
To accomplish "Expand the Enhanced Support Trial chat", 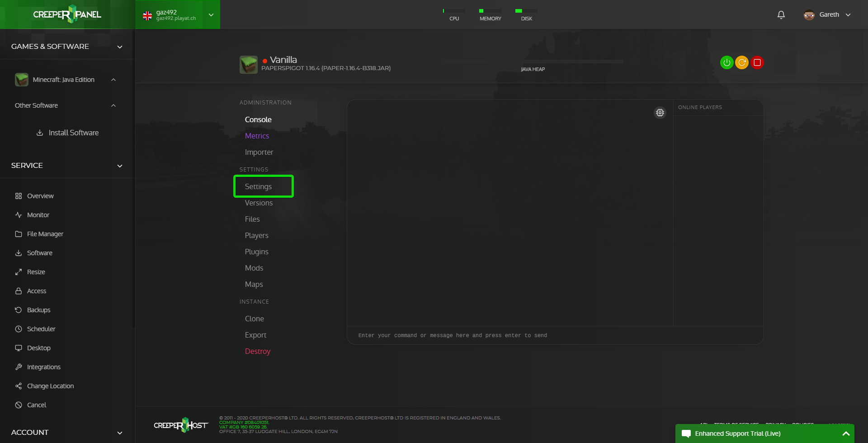I will (846, 433).
